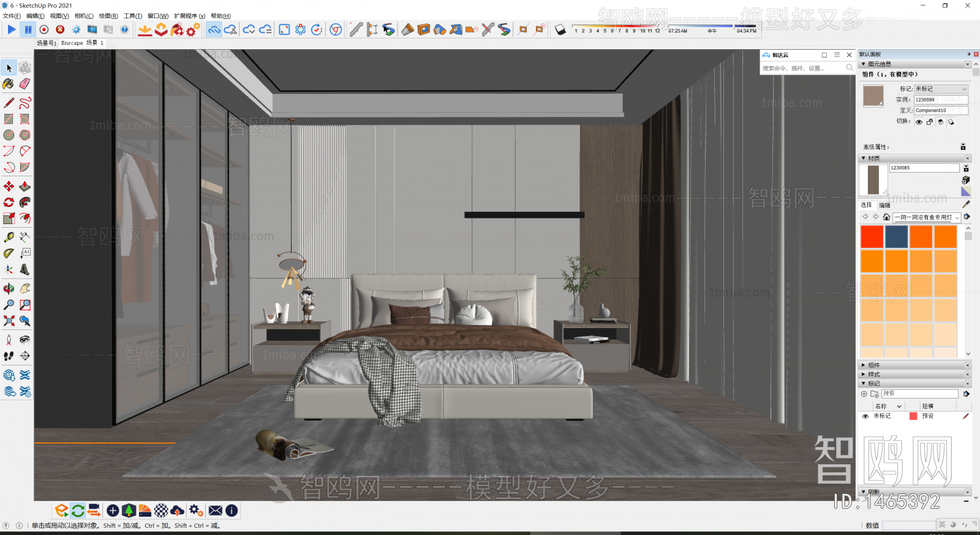Select the Line pencil tool
Image resolution: width=980 pixels, height=535 pixels.
pos(9,103)
